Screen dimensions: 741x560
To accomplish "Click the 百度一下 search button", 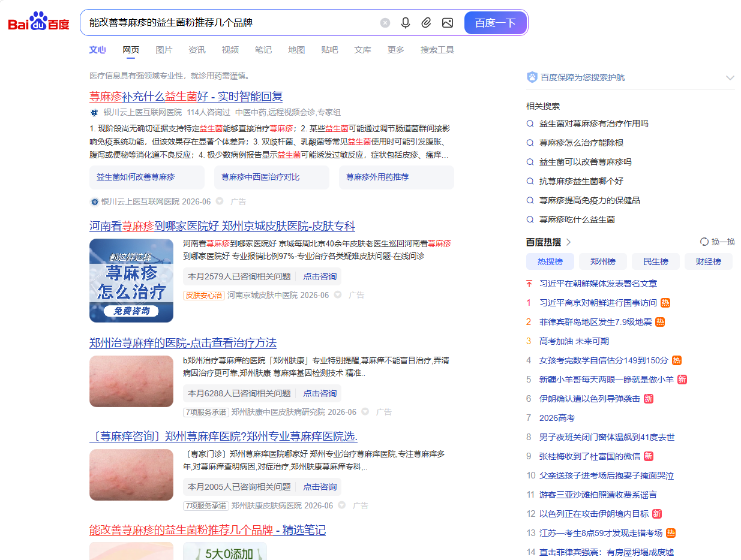I will coord(496,23).
